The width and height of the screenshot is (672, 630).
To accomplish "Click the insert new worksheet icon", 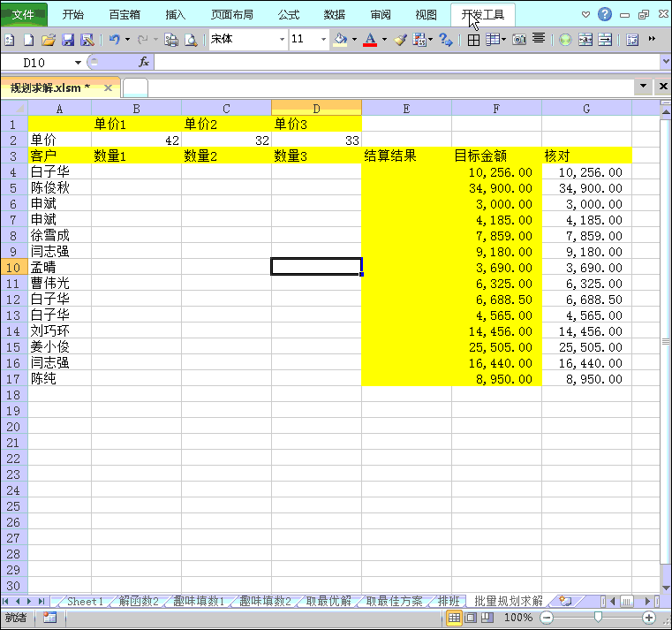I will 565,601.
